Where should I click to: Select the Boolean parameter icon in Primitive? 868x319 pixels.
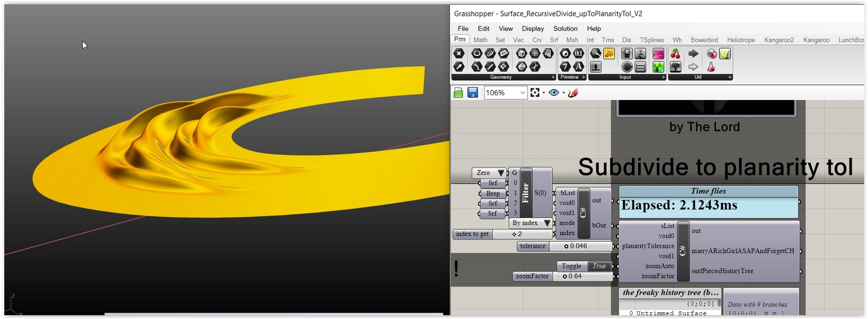click(565, 53)
